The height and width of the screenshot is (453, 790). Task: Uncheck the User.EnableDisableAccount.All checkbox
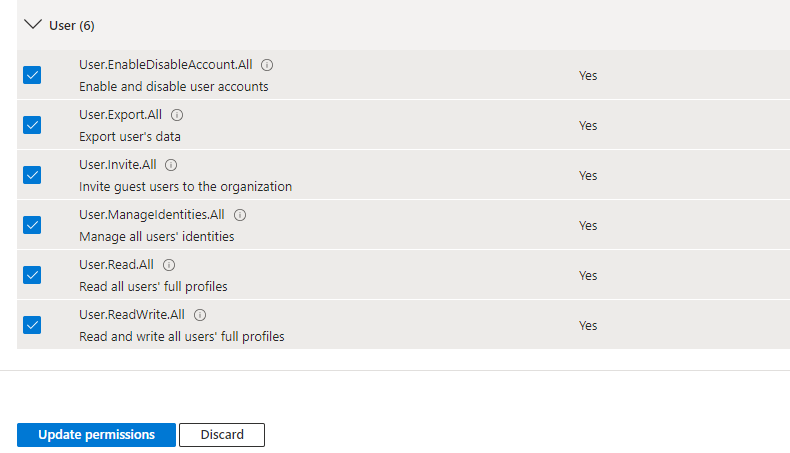tap(32, 75)
